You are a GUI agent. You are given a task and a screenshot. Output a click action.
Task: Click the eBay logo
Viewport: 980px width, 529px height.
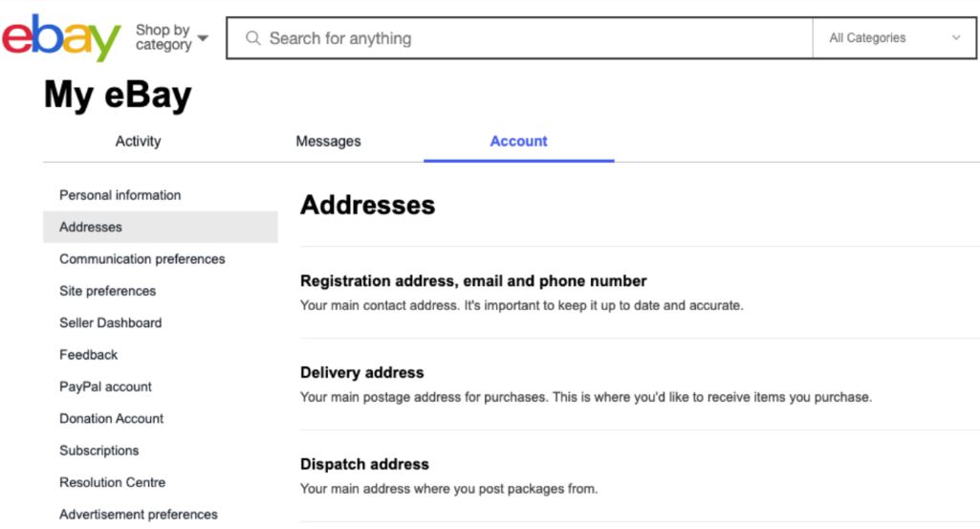pyautogui.click(x=61, y=37)
